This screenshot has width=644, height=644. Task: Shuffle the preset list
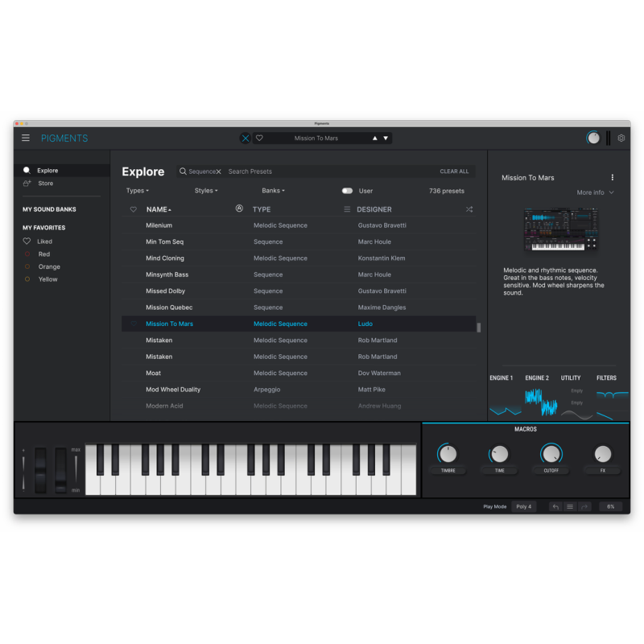469,209
